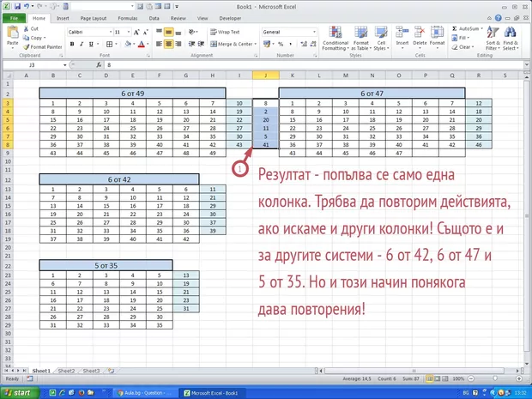This screenshot has width=532, height=399.
Task: Open the Insert Function fx dialog
Action: [x=99, y=65]
